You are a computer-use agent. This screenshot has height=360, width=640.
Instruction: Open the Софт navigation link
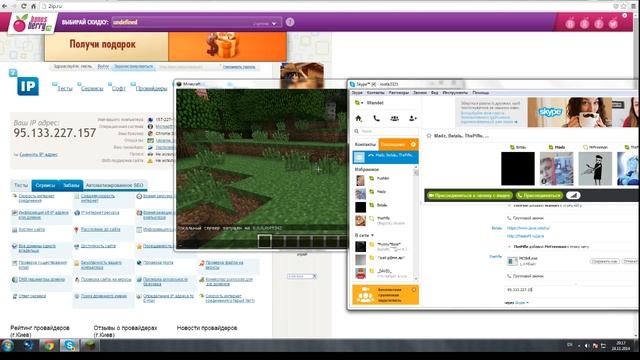point(119,88)
